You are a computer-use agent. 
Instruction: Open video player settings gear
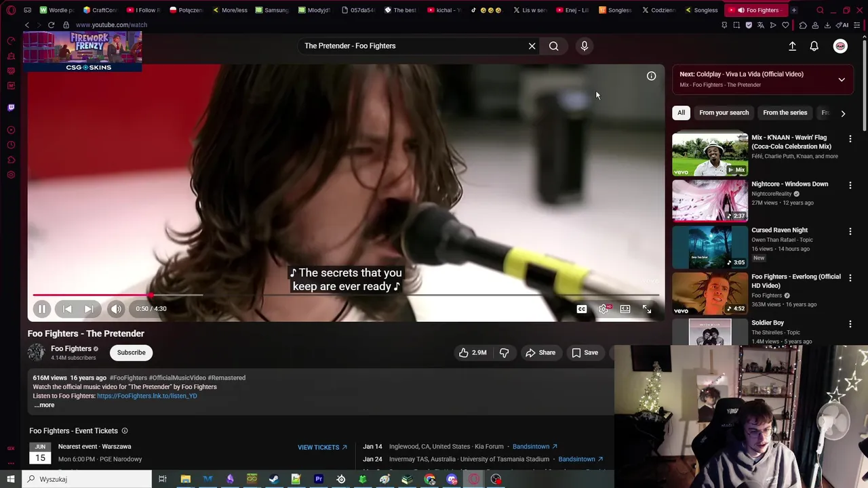tap(604, 309)
